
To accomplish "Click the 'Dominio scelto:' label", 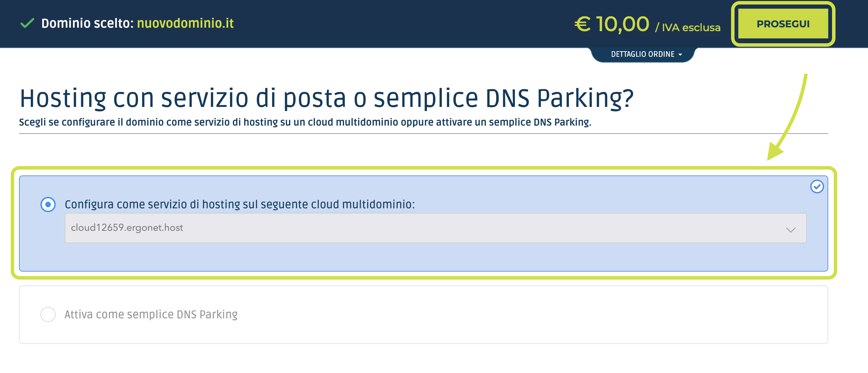I will (x=87, y=23).
